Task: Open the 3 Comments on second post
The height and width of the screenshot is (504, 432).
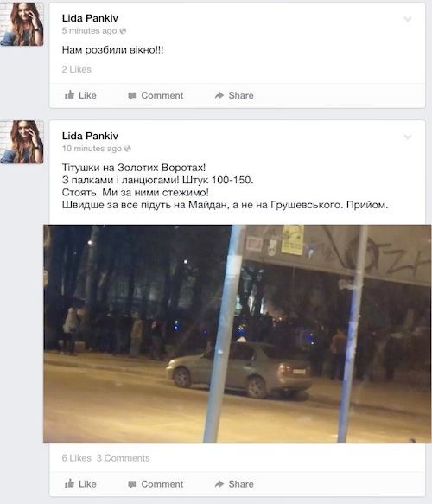Action: point(124,458)
